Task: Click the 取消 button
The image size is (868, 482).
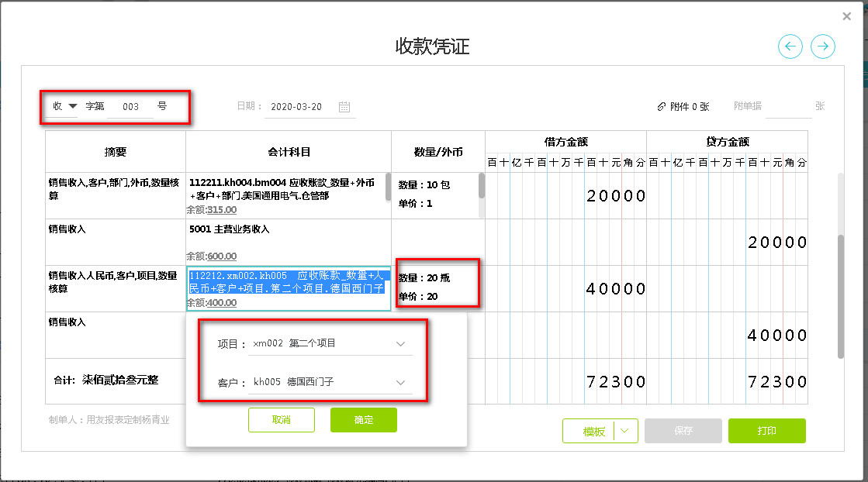Action: 281,420
